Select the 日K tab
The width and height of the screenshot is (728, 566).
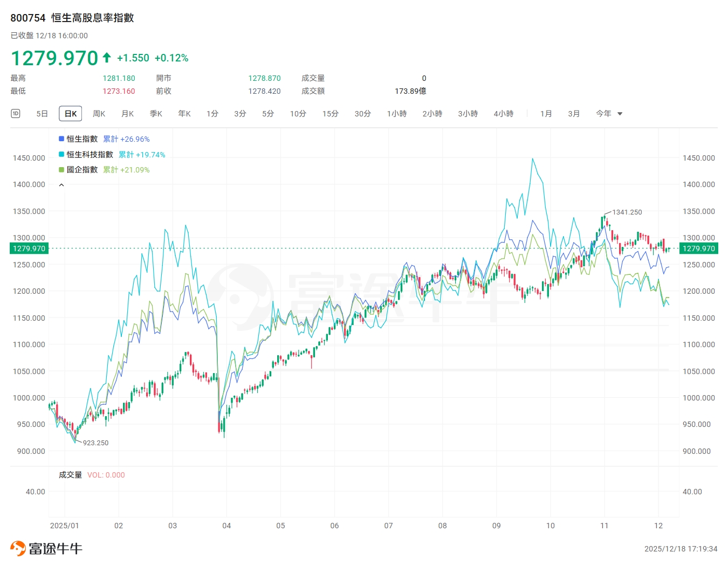(x=71, y=114)
